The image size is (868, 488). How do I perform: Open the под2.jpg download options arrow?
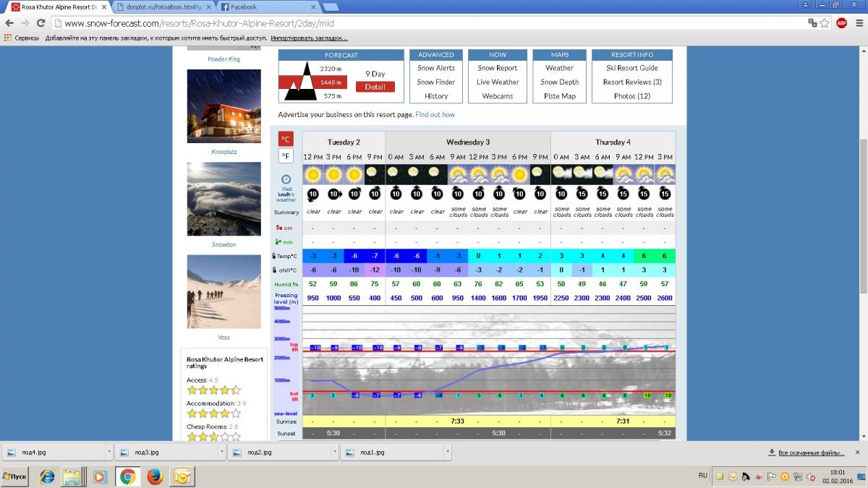(x=335, y=452)
